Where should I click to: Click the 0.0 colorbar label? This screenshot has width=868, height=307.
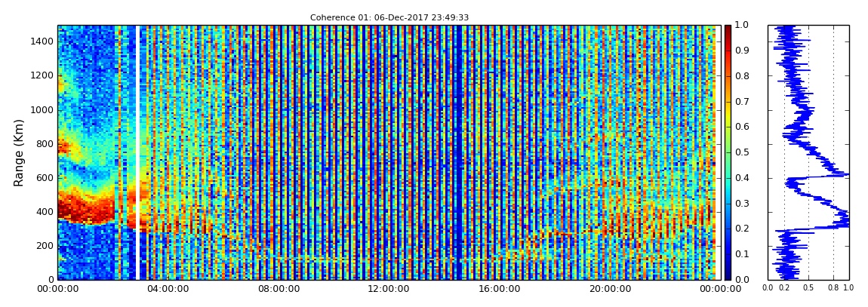pyautogui.click(x=741, y=279)
